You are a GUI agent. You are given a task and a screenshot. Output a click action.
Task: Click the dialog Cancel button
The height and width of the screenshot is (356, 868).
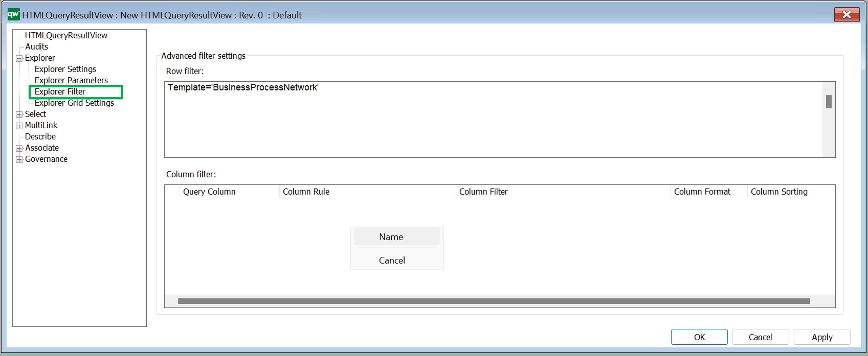click(x=760, y=337)
